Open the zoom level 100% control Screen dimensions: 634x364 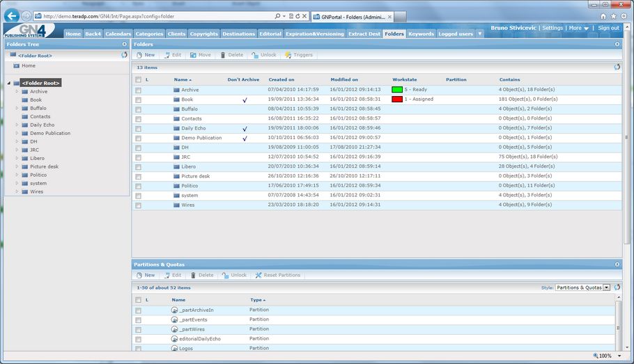click(607, 356)
